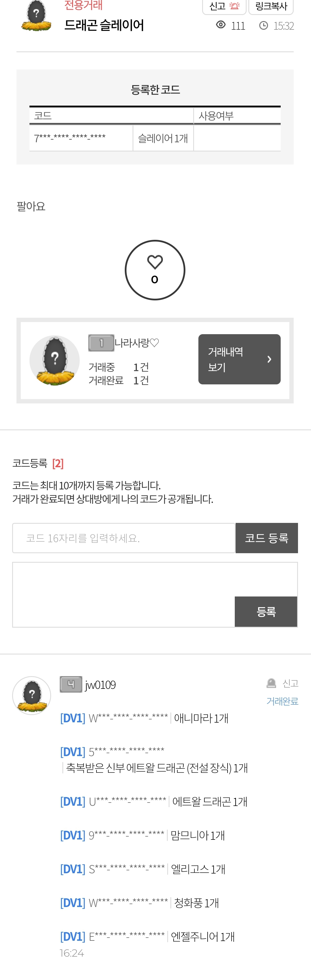The width and height of the screenshot is (311, 980).
Task: Open 나라사랑♡ seller profile avatar
Action: pyautogui.click(x=55, y=360)
